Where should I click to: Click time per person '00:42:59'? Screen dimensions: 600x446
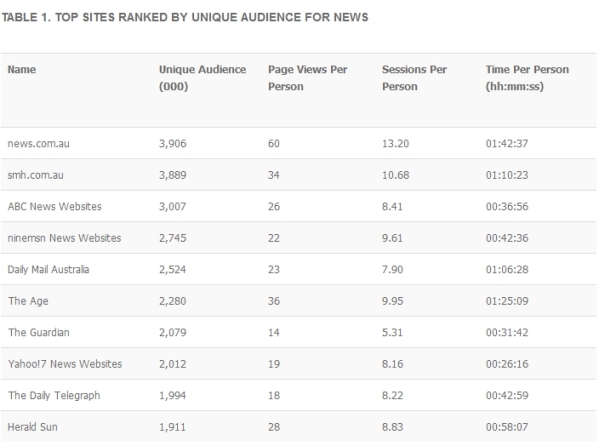click(507, 396)
